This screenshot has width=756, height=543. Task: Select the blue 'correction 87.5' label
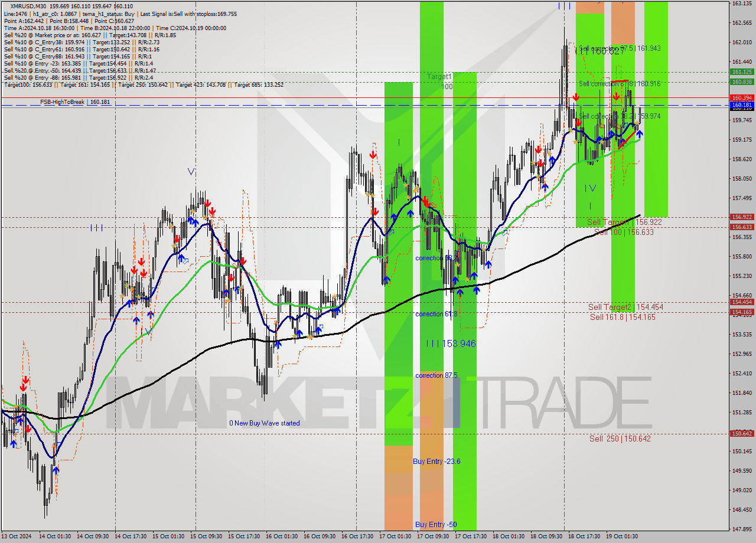point(436,375)
